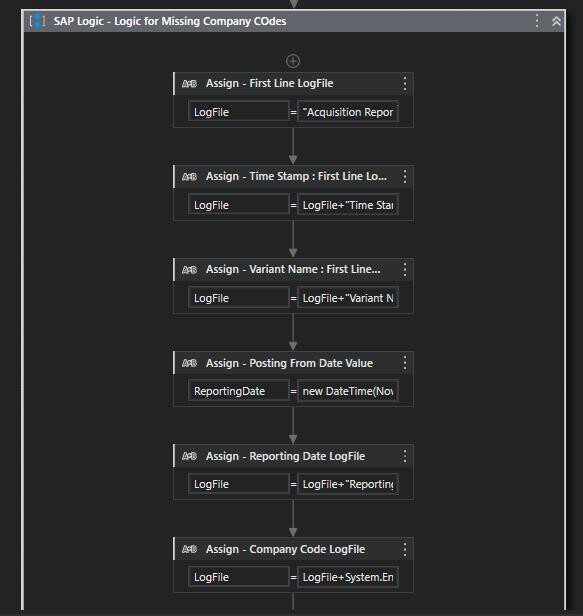Click the ReportingDate variable field
Image resolution: width=583 pixels, height=616 pixels.
(x=239, y=391)
